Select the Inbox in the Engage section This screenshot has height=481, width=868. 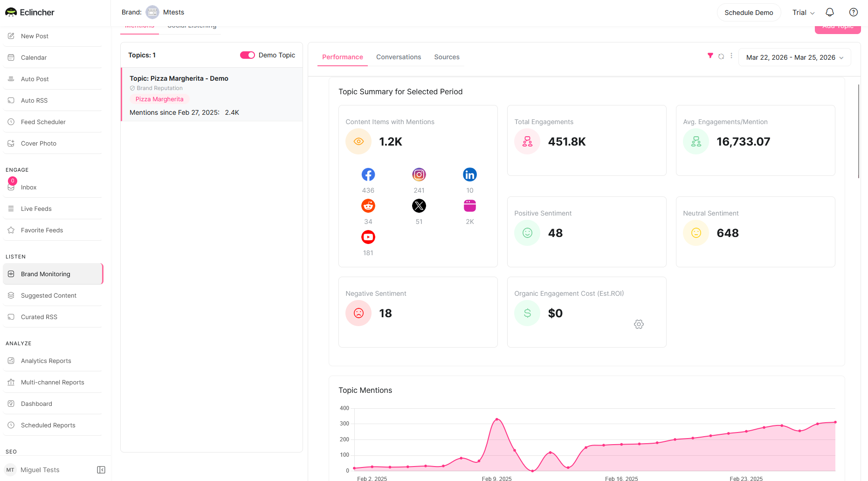pyautogui.click(x=29, y=187)
